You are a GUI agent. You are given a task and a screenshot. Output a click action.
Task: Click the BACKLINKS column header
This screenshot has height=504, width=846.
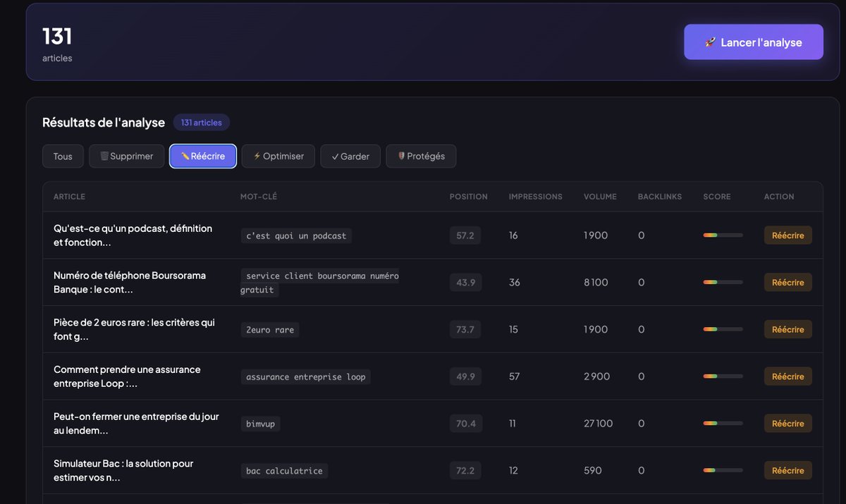[x=660, y=197]
